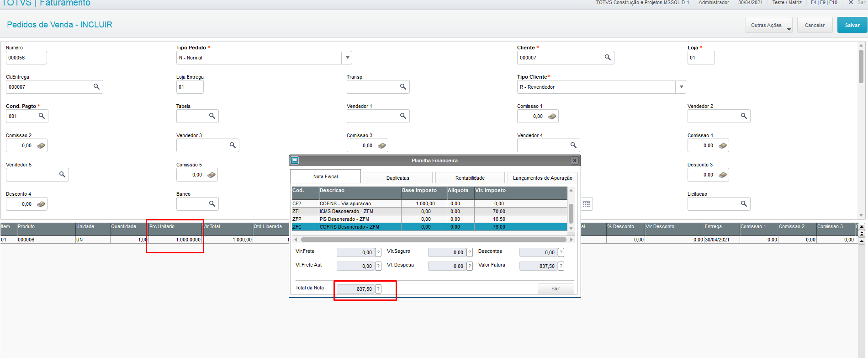Click the Teste / Matriz label in top bar

pyautogui.click(x=787, y=3)
